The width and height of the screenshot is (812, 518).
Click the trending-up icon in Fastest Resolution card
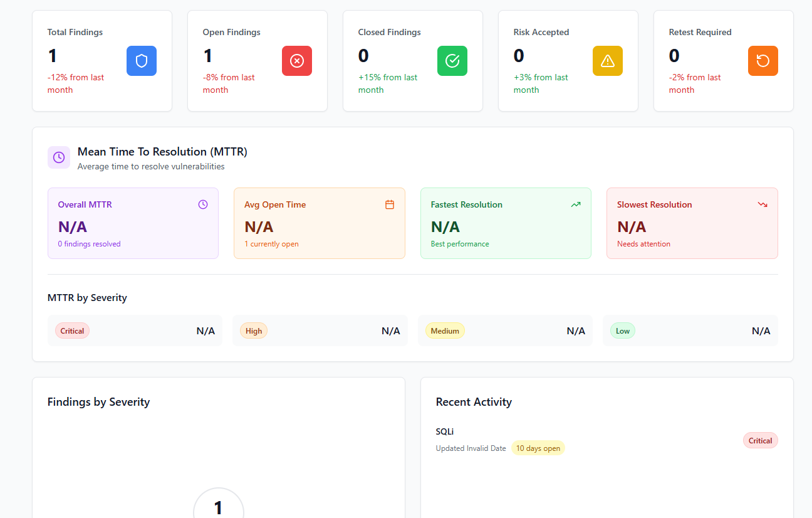576,204
